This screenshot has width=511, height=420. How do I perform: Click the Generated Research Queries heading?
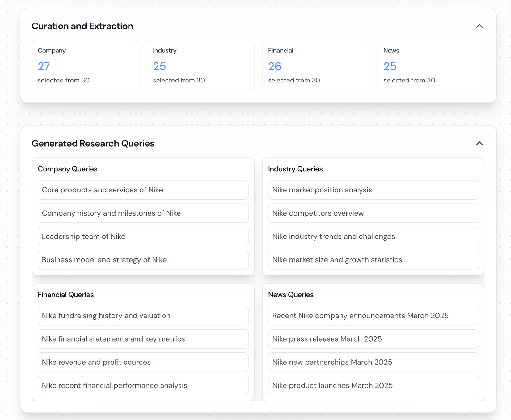coord(93,144)
